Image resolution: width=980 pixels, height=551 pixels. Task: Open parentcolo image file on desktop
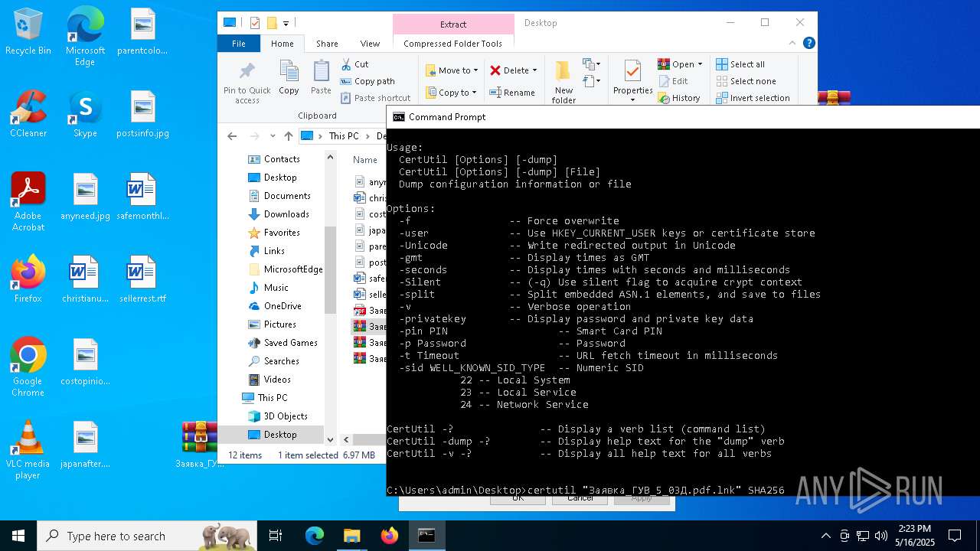[x=142, y=31]
